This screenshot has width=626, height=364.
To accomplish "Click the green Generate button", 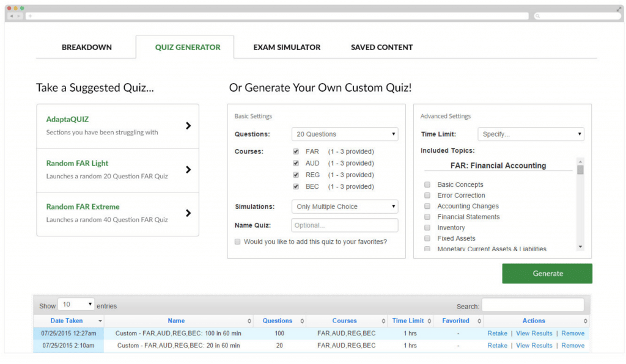I will [x=547, y=274].
